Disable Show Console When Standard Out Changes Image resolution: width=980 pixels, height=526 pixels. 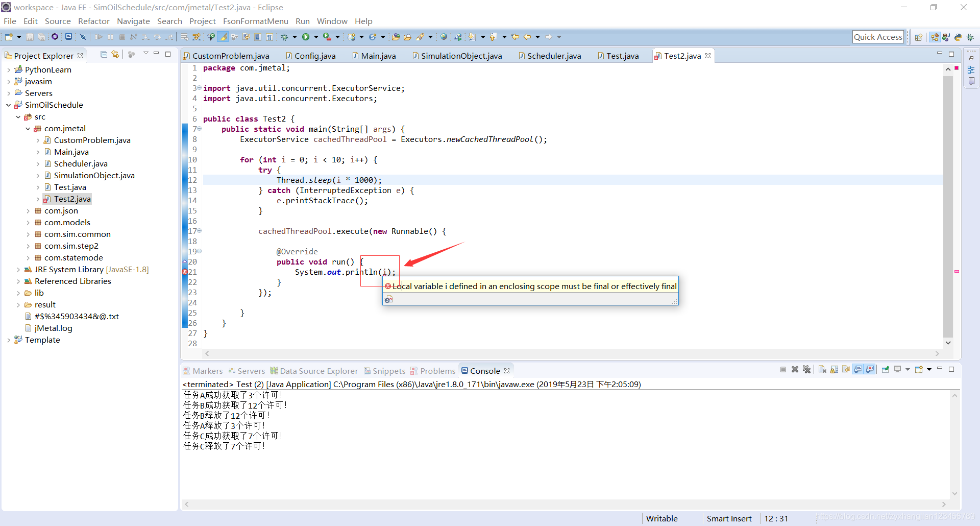point(858,369)
